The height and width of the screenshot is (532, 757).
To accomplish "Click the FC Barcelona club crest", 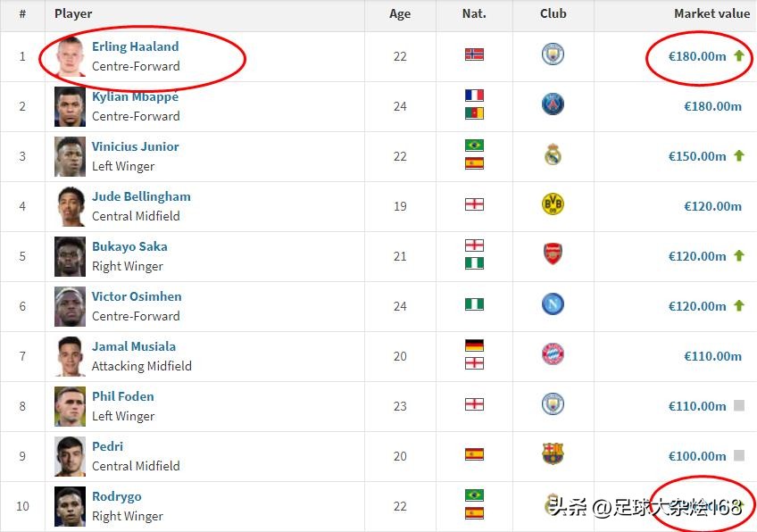I will tap(553, 455).
